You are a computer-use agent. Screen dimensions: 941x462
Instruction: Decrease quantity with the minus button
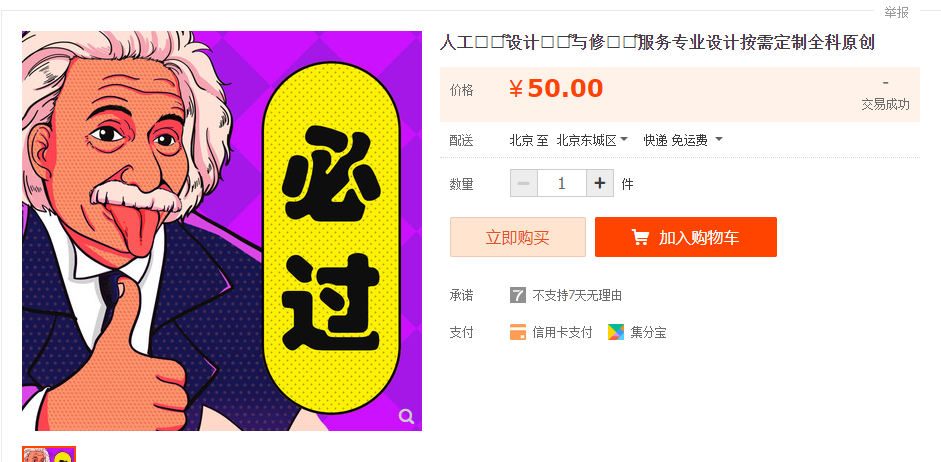[x=524, y=184]
